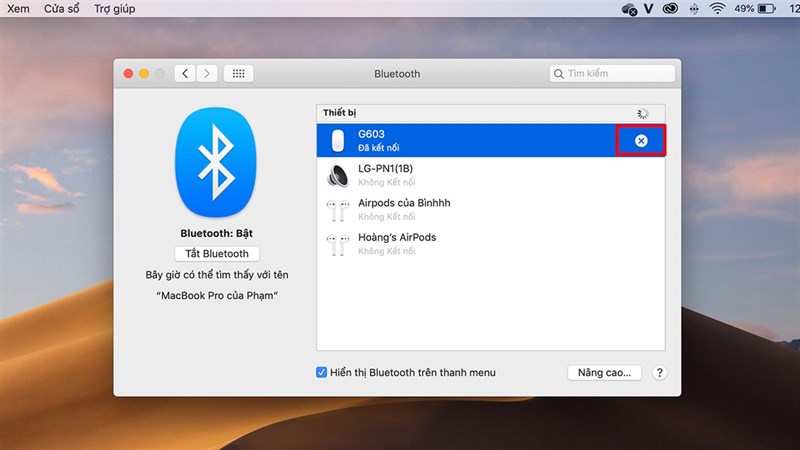This screenshot has height=450, width=800.
Task: Click the G603 mouse device icon
Action: (x=337, y=140)
